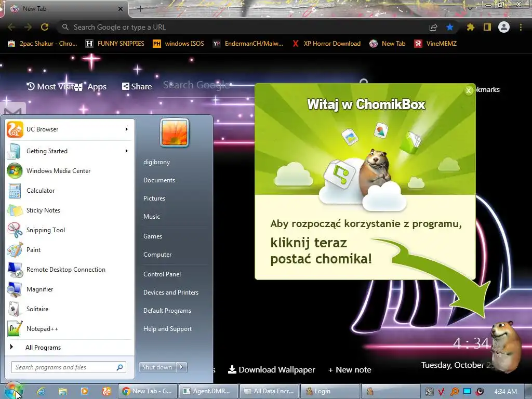The image size is (532, 399).
Task: Open Getting Started in Start menu
Action: 69,151
